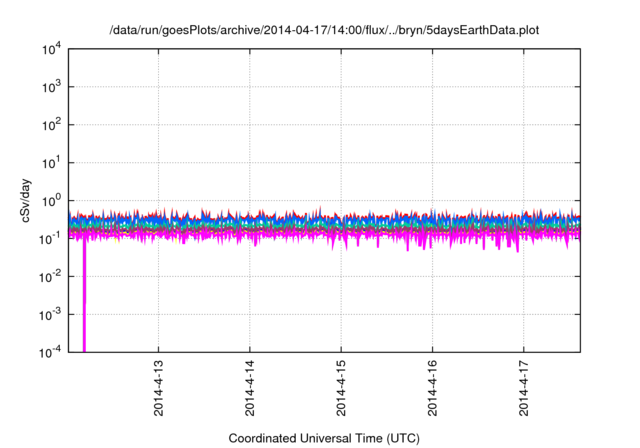Select the 2014-4-15 date tick label
This screenshot has width=640, height=448.
click(341, 388)
